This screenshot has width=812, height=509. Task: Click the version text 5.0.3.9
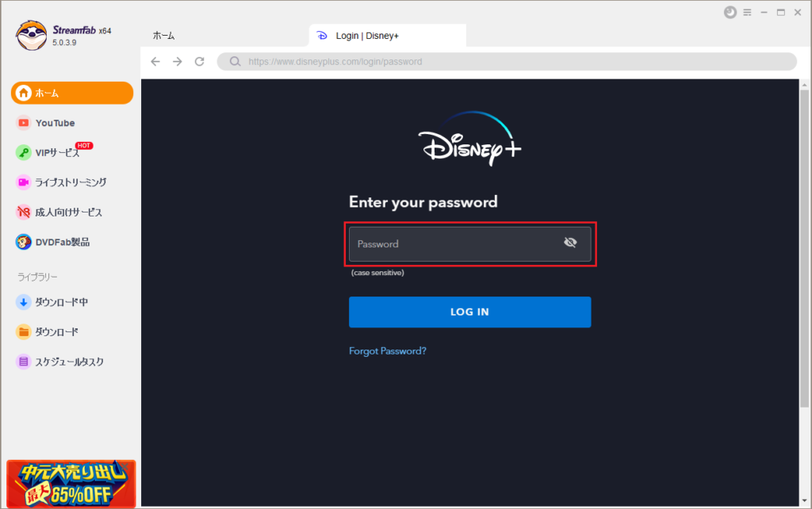coord(64,43)
